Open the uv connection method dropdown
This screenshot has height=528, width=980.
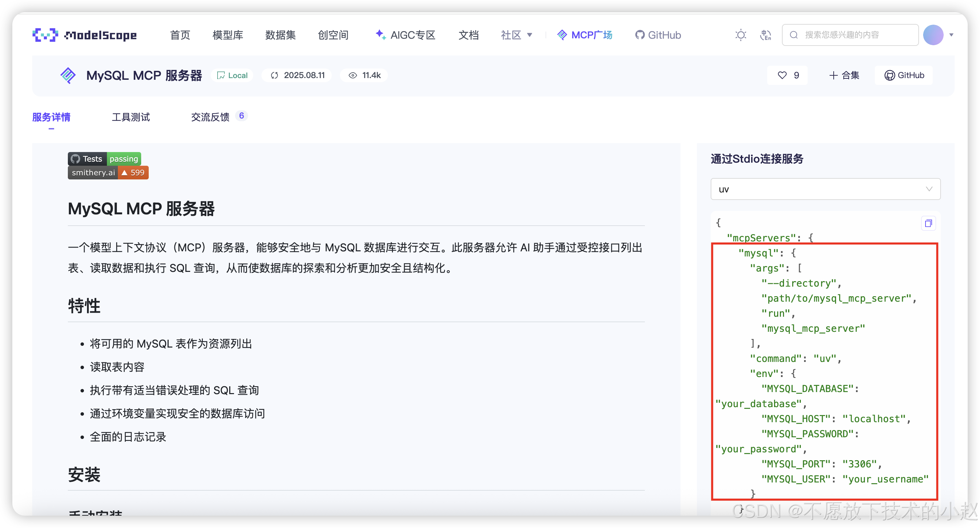pyautogui.click(x=825, y=189)
